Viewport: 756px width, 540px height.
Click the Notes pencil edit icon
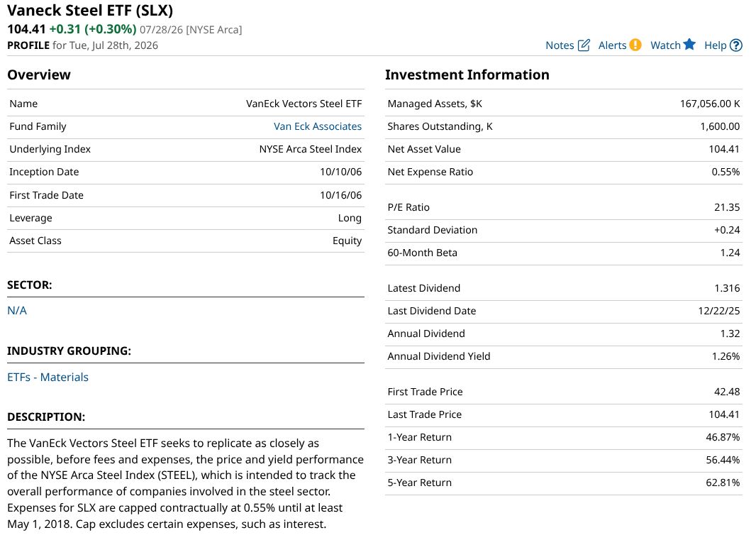click(584, 45)
